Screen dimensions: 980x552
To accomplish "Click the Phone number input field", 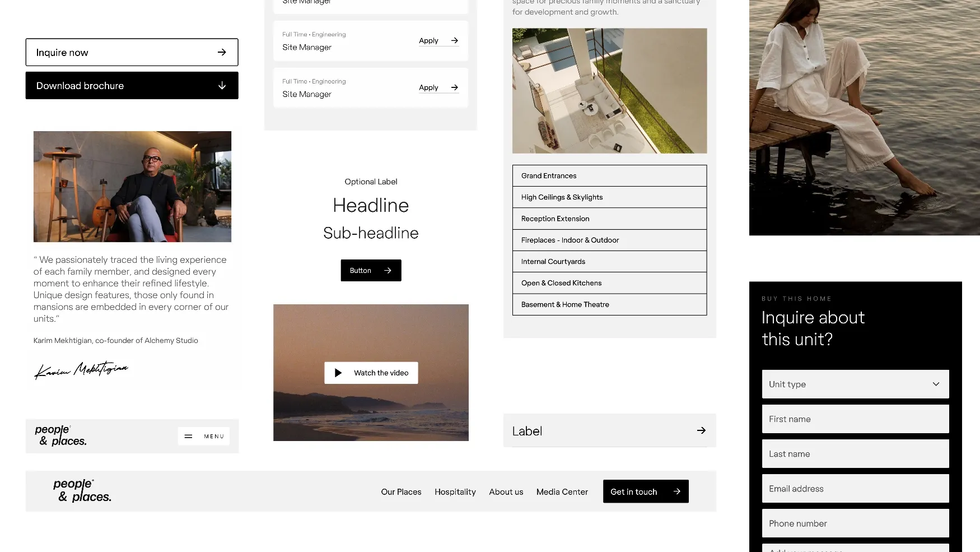I will pyautogui.click(x=855, y=523).
